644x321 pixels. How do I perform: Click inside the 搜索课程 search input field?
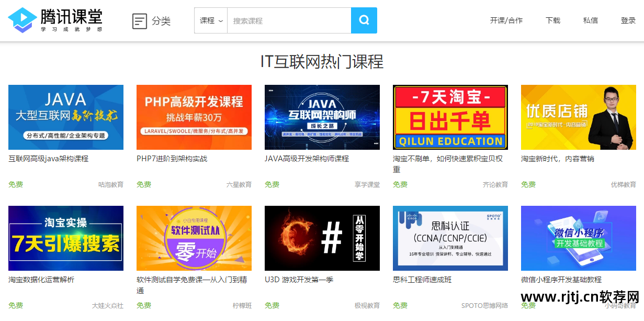288,20
